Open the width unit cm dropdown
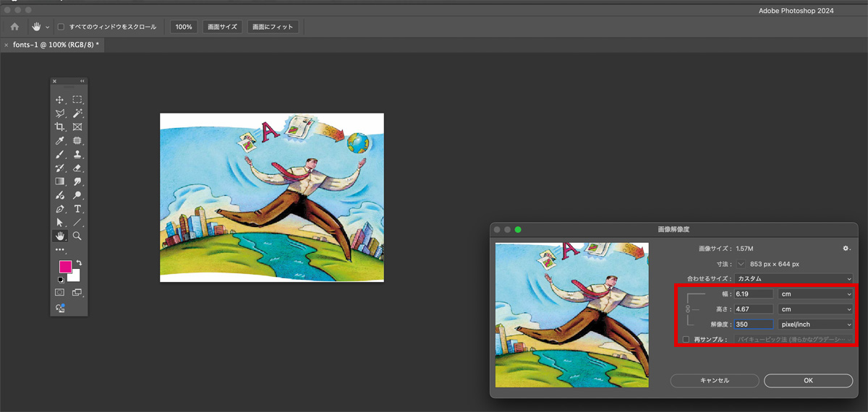 click(x=815, y=294)
